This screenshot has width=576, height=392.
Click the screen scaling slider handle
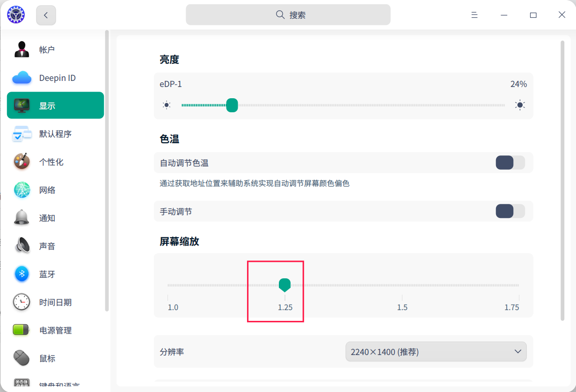coord(285,284)
